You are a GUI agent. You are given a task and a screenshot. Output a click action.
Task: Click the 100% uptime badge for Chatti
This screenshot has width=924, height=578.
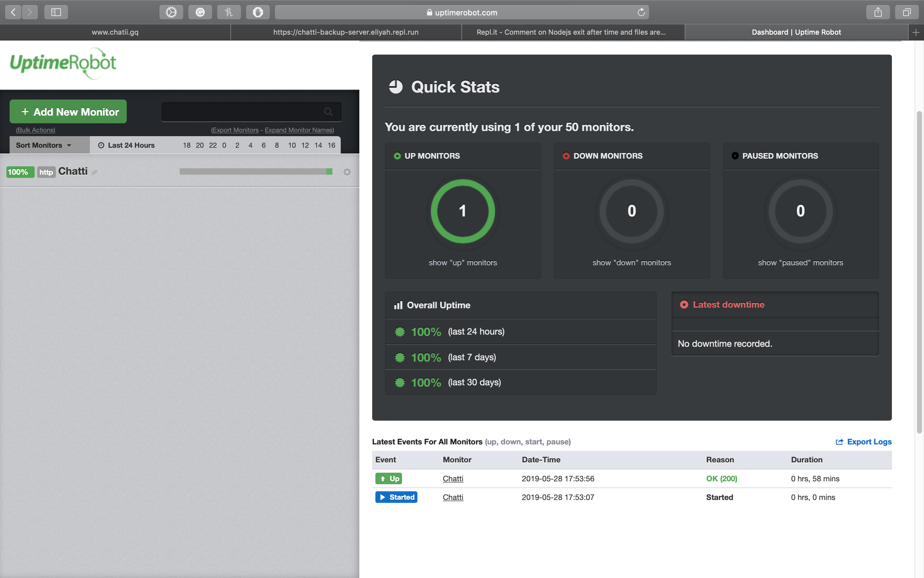tap(20, 172)
